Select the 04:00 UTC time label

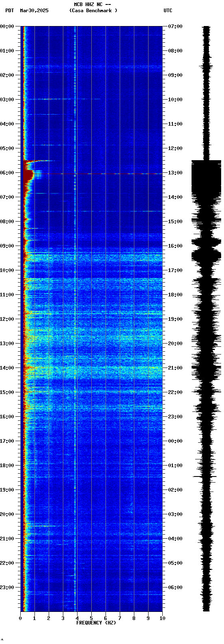(x=175, y=539)
